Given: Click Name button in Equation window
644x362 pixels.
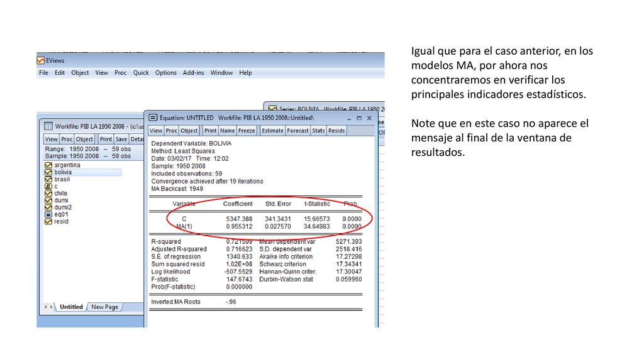Looking at the screenshot, I should point(227,131).
